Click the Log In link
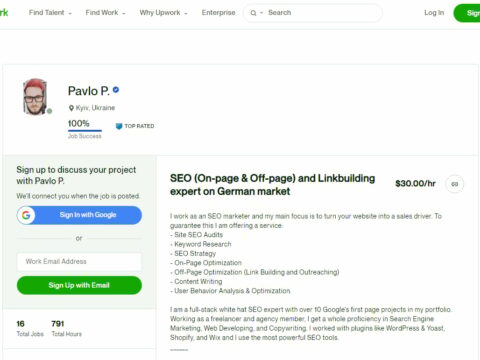Image resolution: width=480 pixels, height=360 pixels. coord(434,13)
